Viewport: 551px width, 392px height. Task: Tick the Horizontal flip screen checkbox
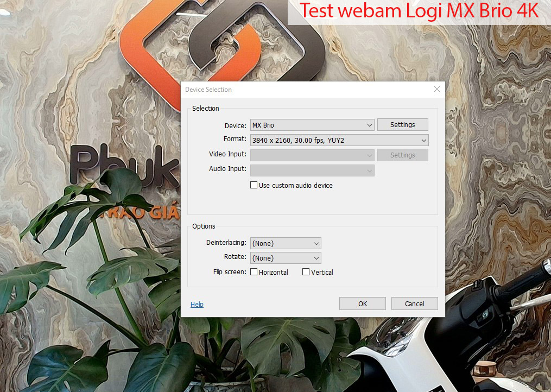[254, 272]
